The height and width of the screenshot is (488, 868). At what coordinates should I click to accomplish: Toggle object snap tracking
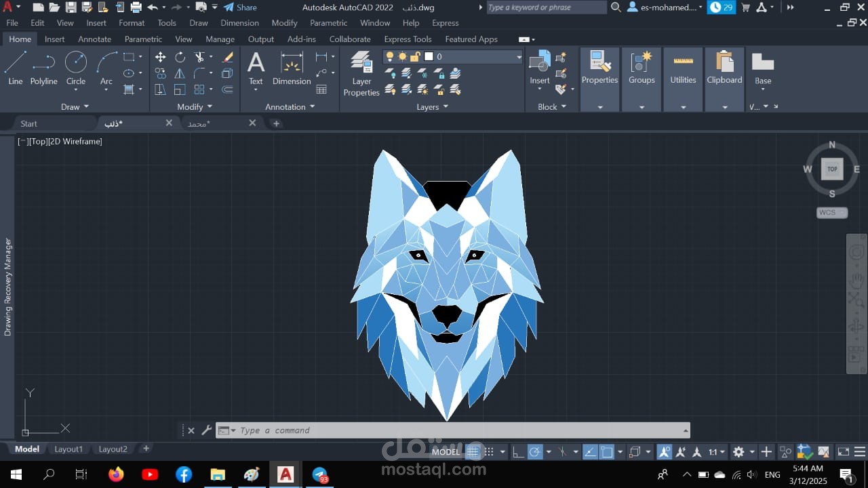click(x=590, y=452)
